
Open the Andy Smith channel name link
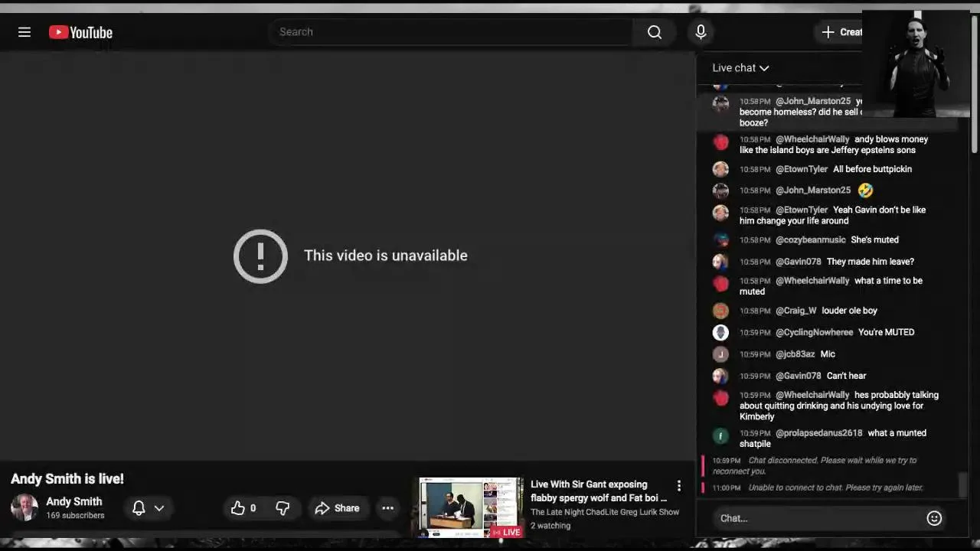73,502
